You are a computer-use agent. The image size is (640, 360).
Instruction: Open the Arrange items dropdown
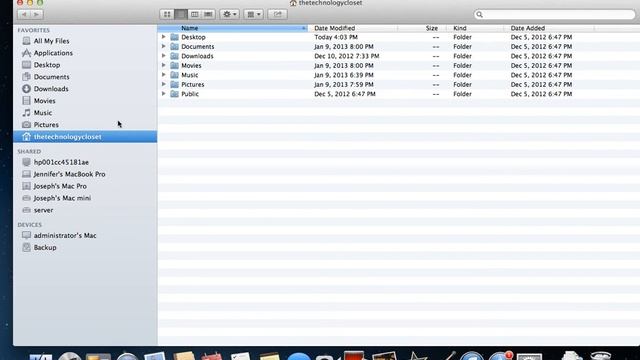click(x=253, y=14)
